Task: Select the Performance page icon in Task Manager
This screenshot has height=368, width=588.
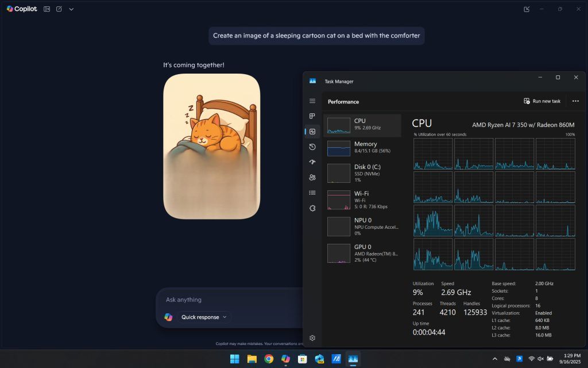Action: [x=312, y=132]
